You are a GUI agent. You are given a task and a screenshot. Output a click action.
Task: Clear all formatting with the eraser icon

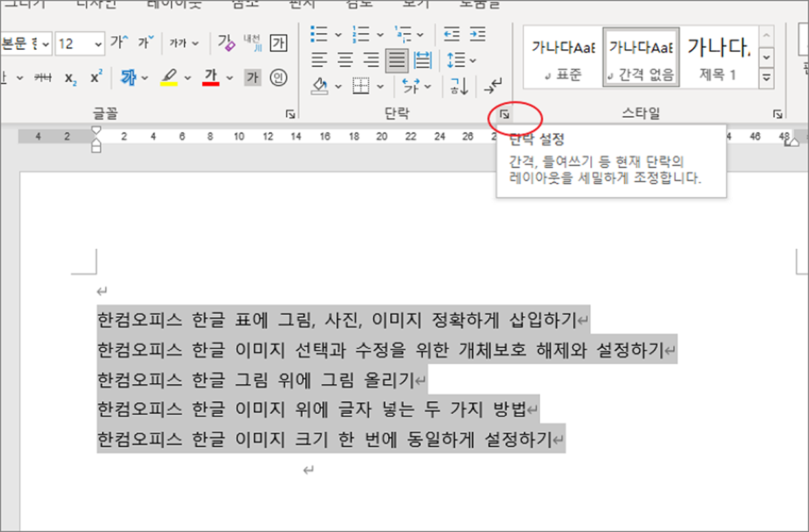coord(226,43)
